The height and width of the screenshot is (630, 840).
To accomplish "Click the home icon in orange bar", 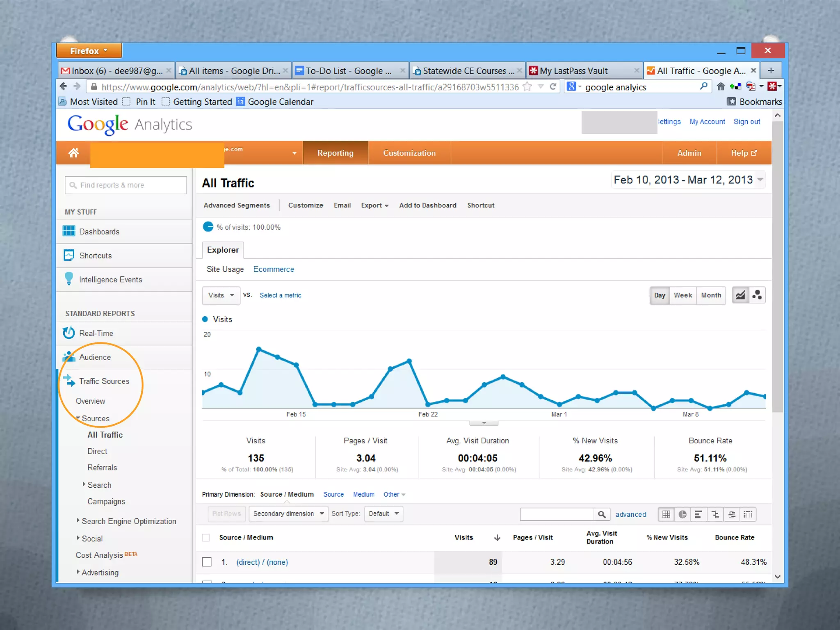I will (73, 153).
